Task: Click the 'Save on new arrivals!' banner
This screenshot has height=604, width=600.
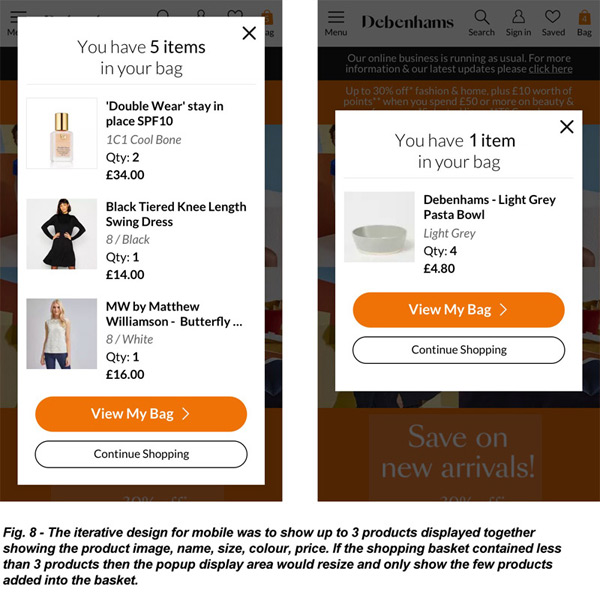Action: [457, 453]
